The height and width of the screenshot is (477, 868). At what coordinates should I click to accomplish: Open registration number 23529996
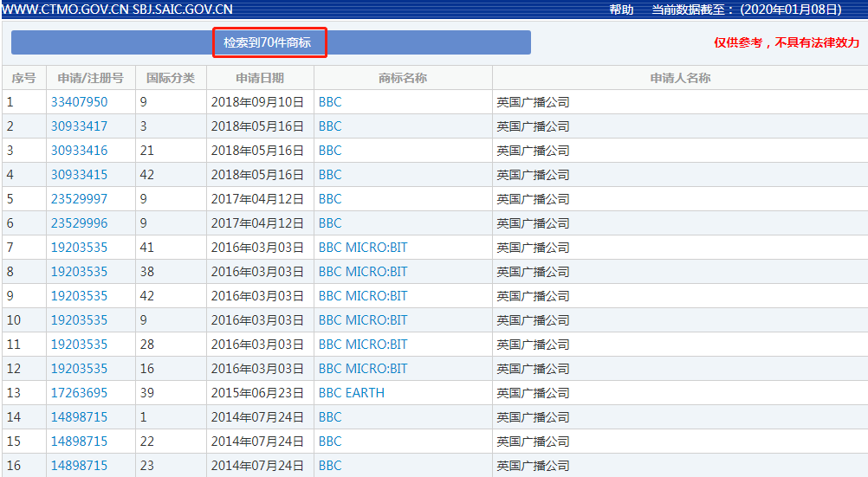79,223
